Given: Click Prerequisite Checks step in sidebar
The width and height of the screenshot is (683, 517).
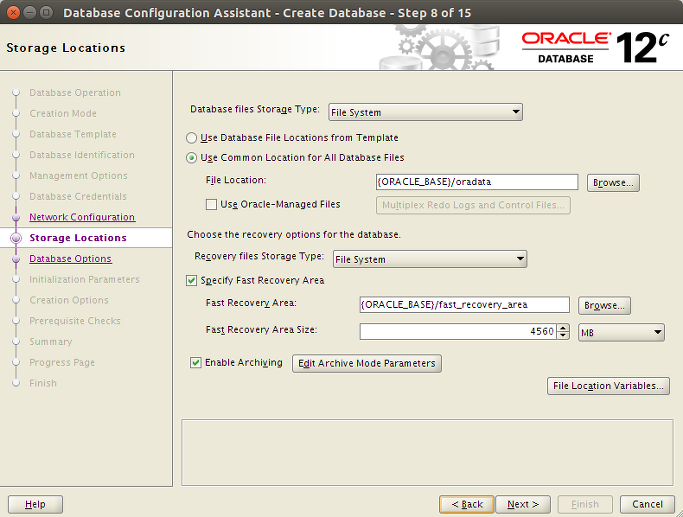Looking at the screenshot, I should tap(75, 321).
